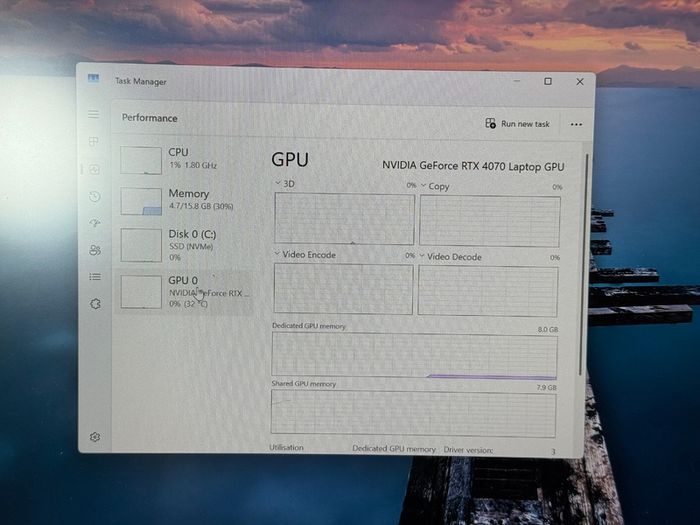Open the hamburger navigation menu
This screenshot has width=700, height=525.
(x=93, y=114)
